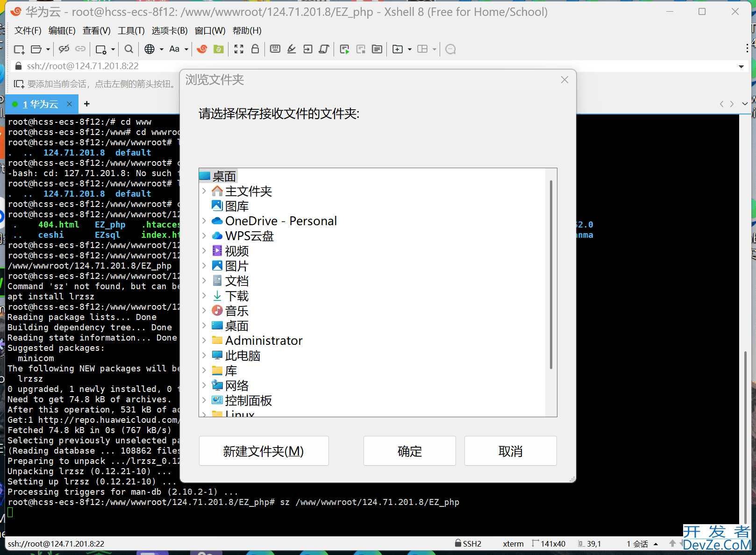Click the Reconnect link icon

(80, 49)
